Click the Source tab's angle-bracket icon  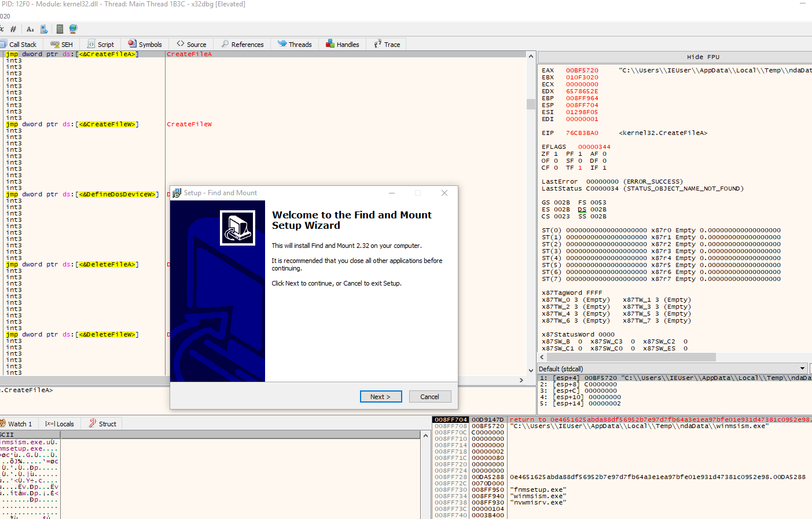(x=181, y=44)
